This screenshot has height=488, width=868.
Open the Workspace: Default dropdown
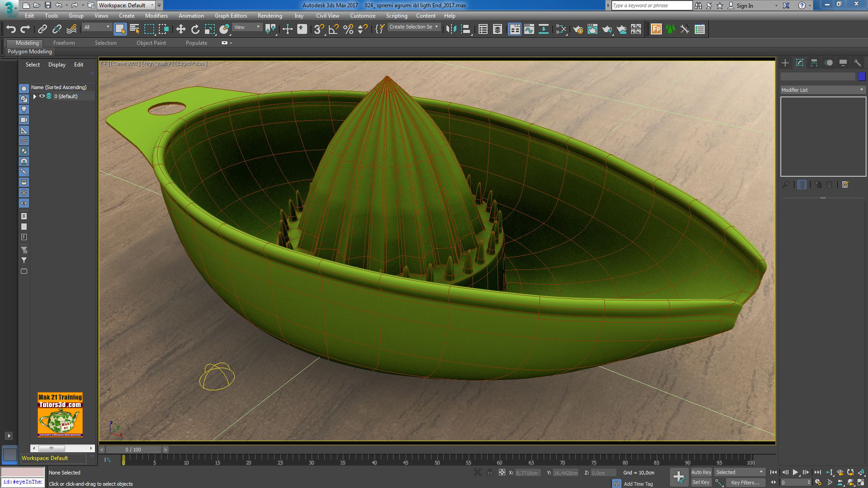pyautogui.click(x=153, y=5)
